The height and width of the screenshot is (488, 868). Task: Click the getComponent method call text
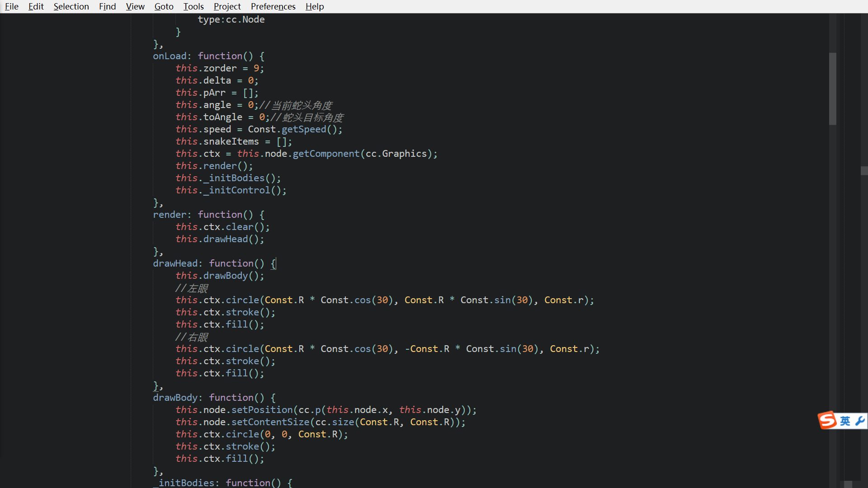click(x=326, y=154)
